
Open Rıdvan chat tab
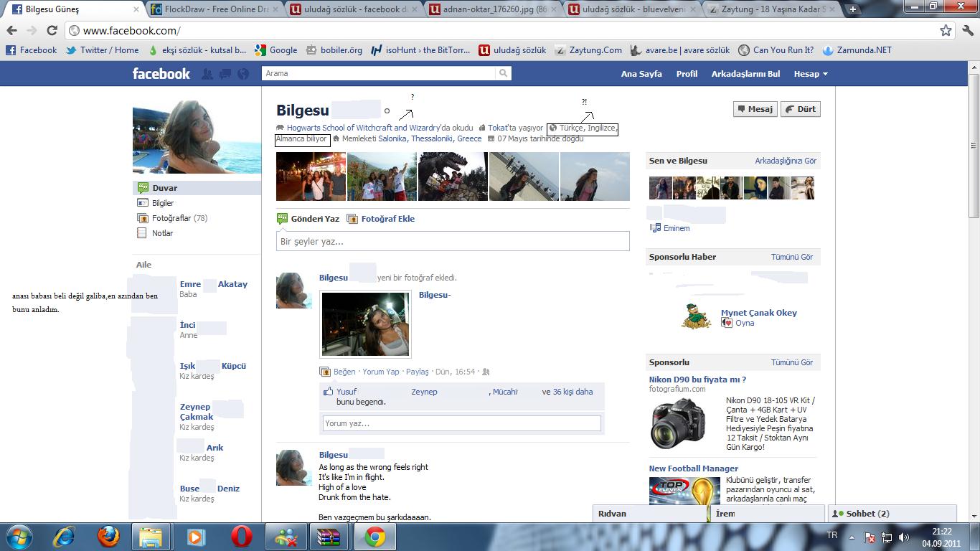[x=650, y=514]
